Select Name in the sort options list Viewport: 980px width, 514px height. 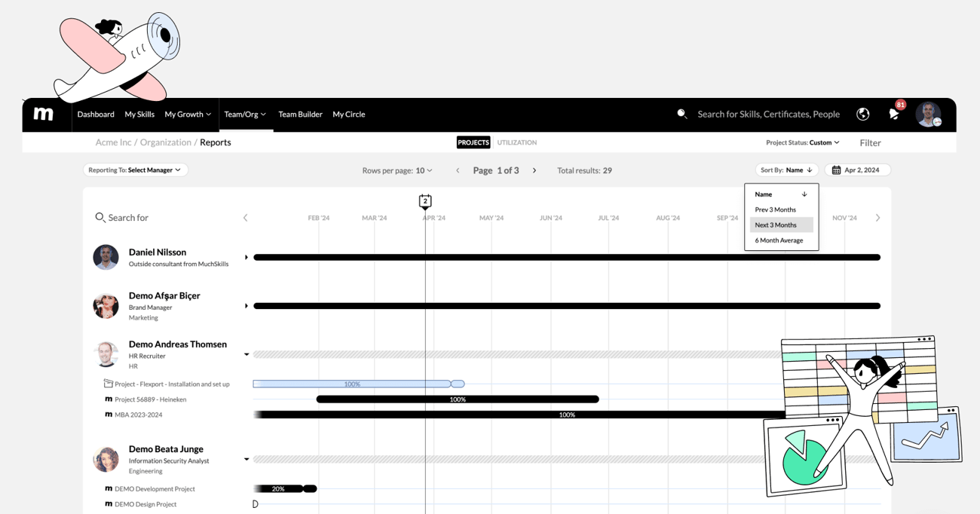coord(781,194)
